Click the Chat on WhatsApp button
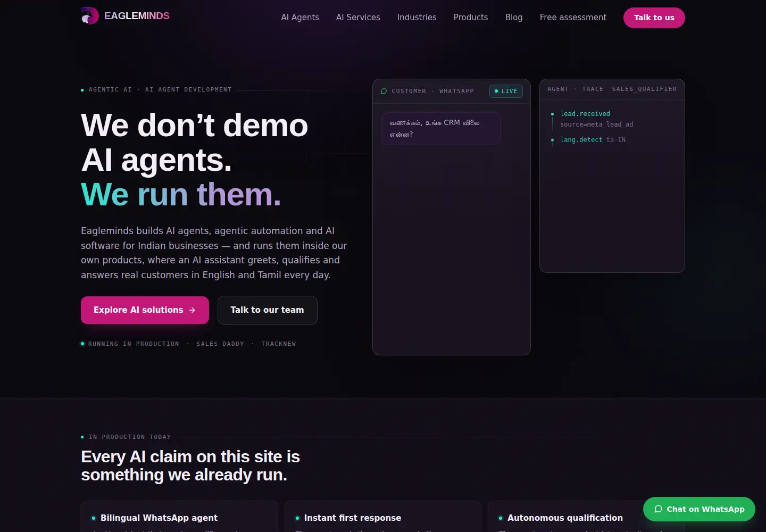 699,509
